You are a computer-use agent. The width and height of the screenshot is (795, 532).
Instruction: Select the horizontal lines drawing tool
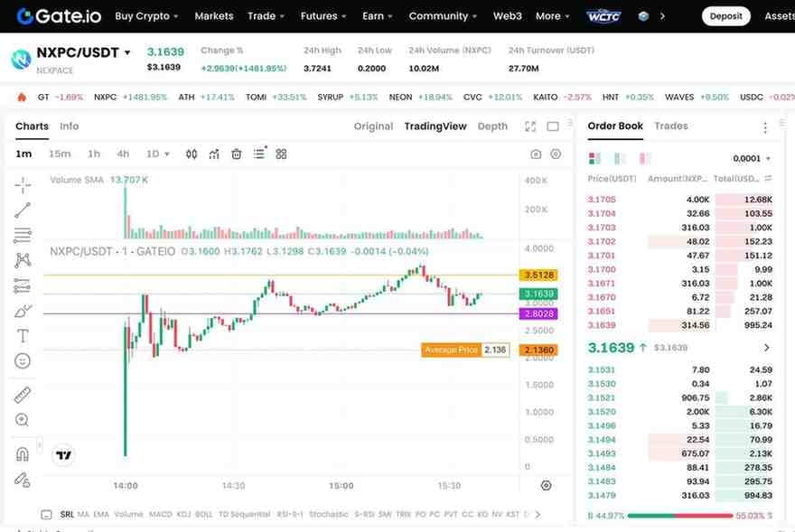pos(23,236)
